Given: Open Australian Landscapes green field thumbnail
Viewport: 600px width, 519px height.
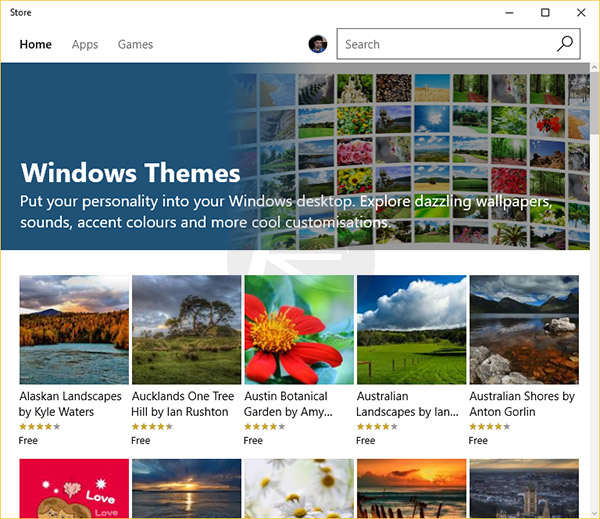Looking at the screenshot, I should [x=412, y=330].
